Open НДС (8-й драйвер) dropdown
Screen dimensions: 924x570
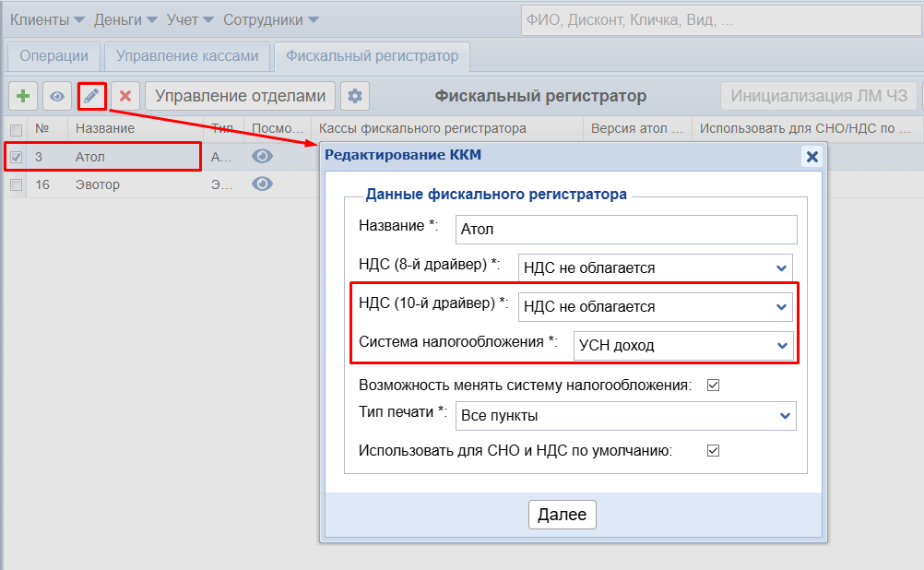655,267
